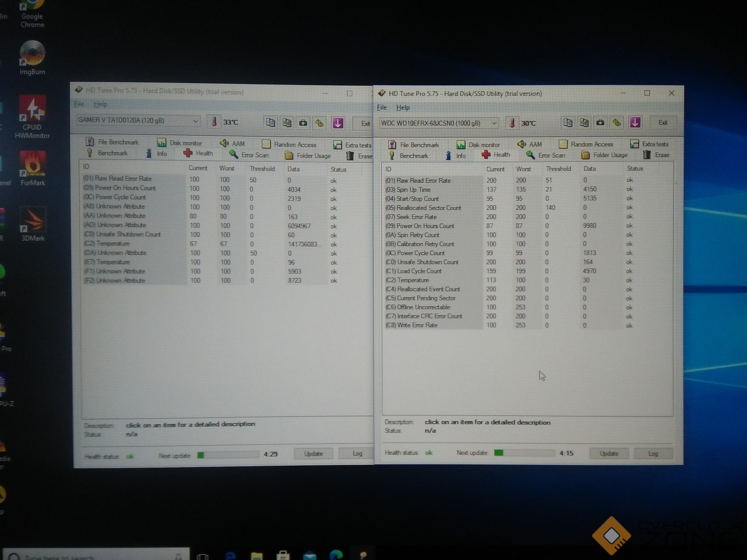Image resolution: width=747 pixels, height=560 pixels.
Task: Click next update progress bar in right window
Action: tap(525, 453)
